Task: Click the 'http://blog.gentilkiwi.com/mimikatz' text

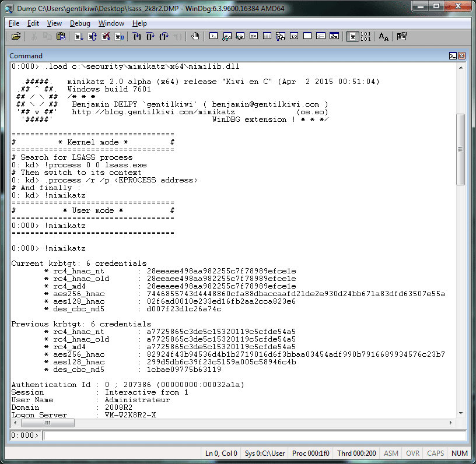Action: [x=153, y=112]
